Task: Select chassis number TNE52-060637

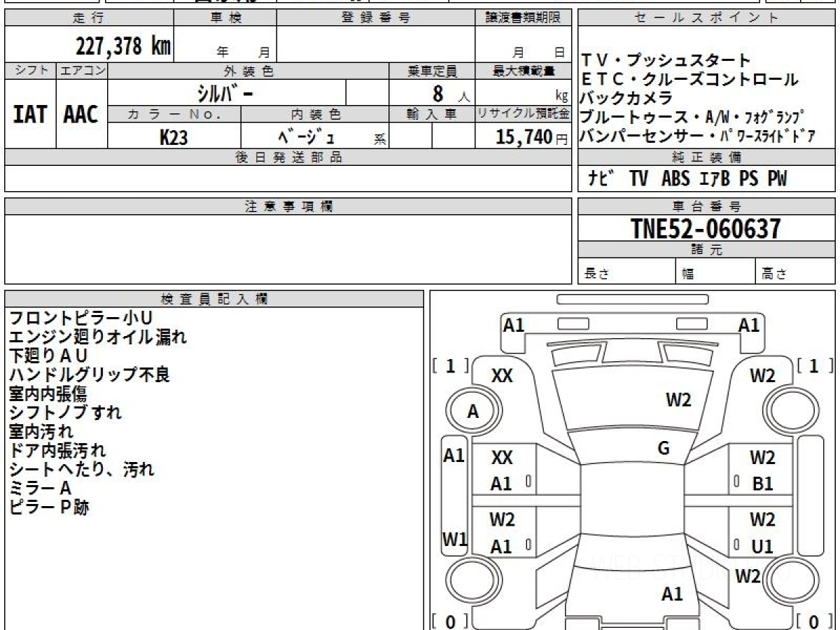Action: point(706,228)
